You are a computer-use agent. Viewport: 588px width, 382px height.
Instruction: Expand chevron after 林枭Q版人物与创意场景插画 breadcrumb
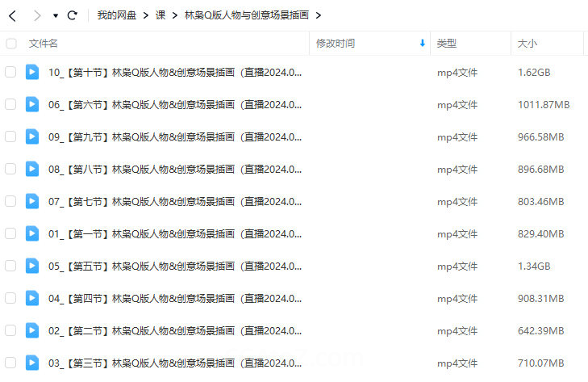[319, 16]
